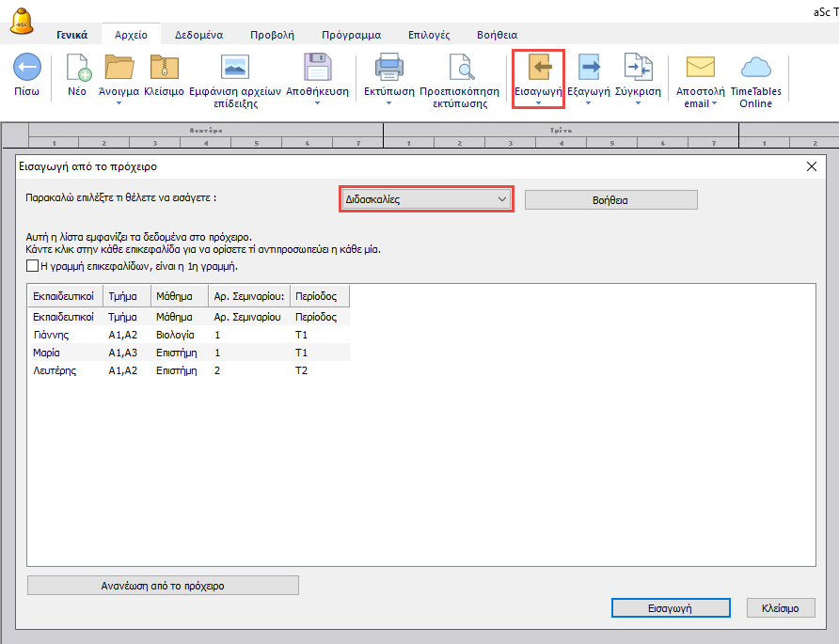Switch to the Δεδομένα ribbon tab
839x644 pixels.
198,35
